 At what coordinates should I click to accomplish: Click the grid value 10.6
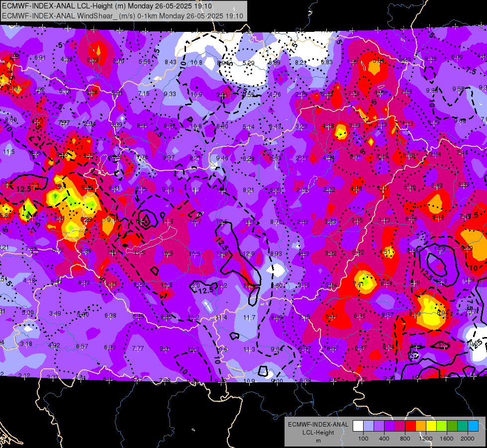tap(221, 349)
